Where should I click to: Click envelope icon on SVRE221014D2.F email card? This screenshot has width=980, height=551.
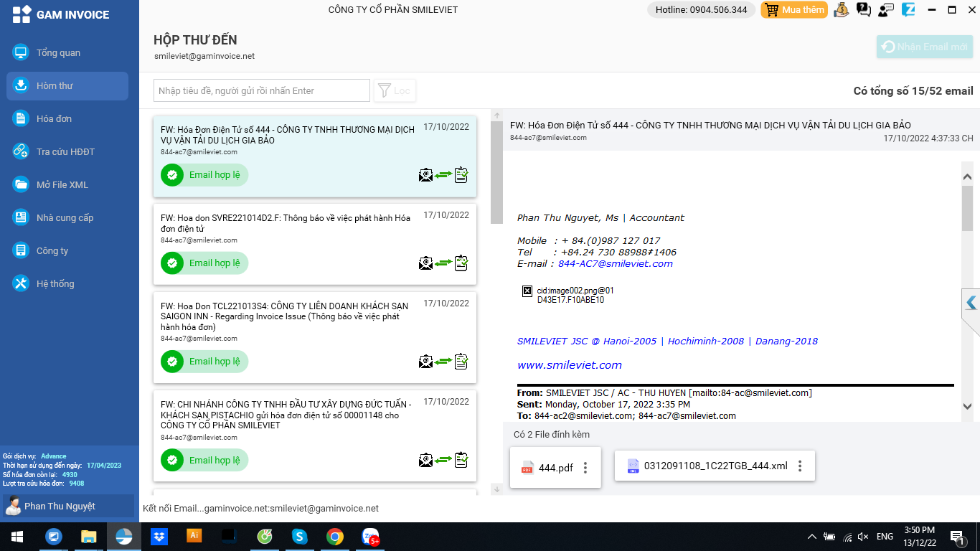(426, 263)
